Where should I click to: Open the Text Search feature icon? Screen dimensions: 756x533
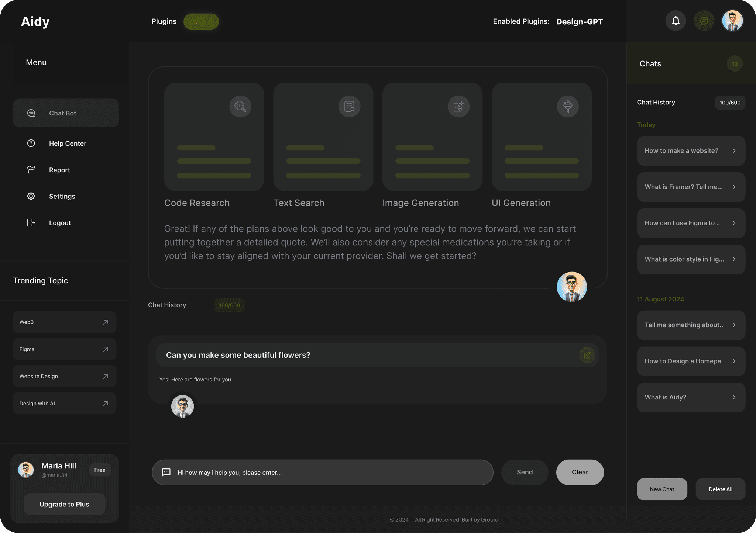click(x=349, y=106)
